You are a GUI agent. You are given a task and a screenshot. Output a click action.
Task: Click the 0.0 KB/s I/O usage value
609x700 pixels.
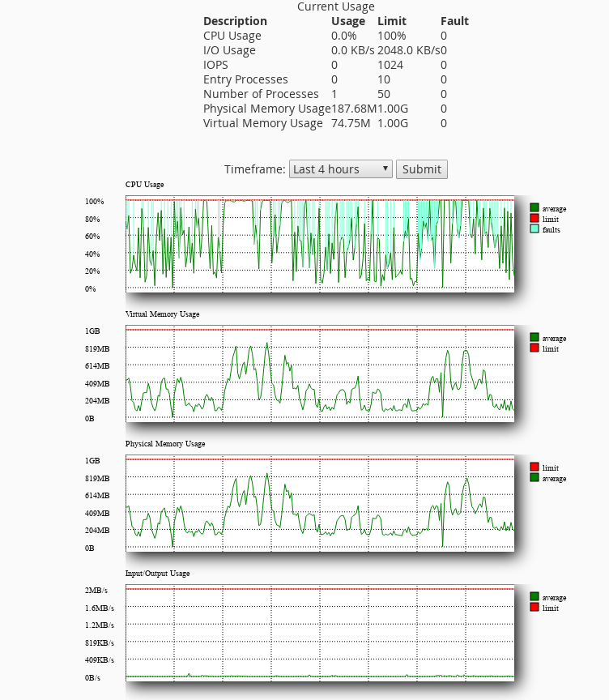coord(352,50)
